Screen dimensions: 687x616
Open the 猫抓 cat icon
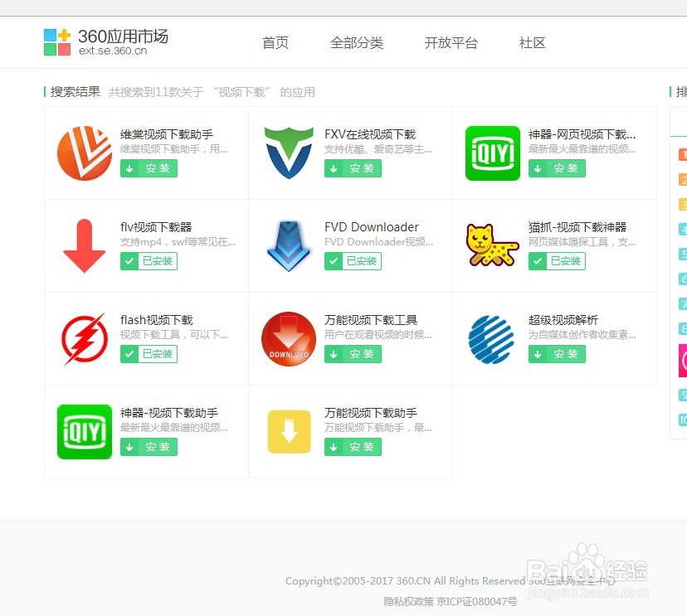[x=493, y=245]
